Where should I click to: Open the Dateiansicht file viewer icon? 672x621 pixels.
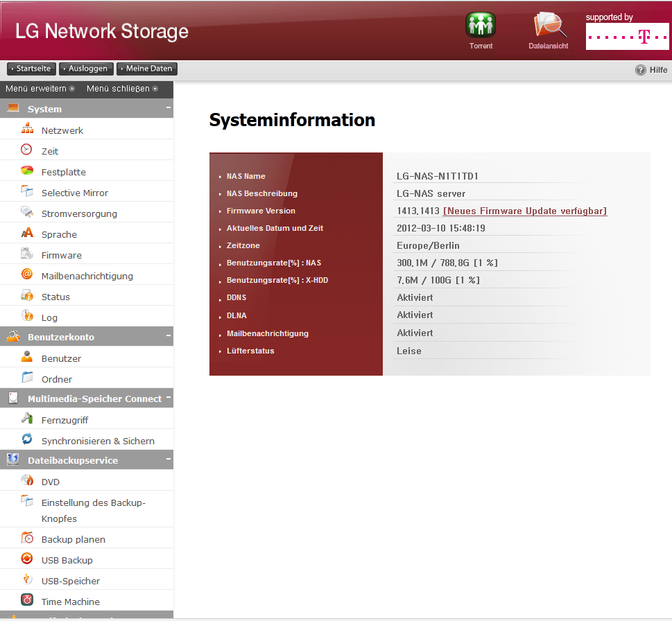click(549, 26)
